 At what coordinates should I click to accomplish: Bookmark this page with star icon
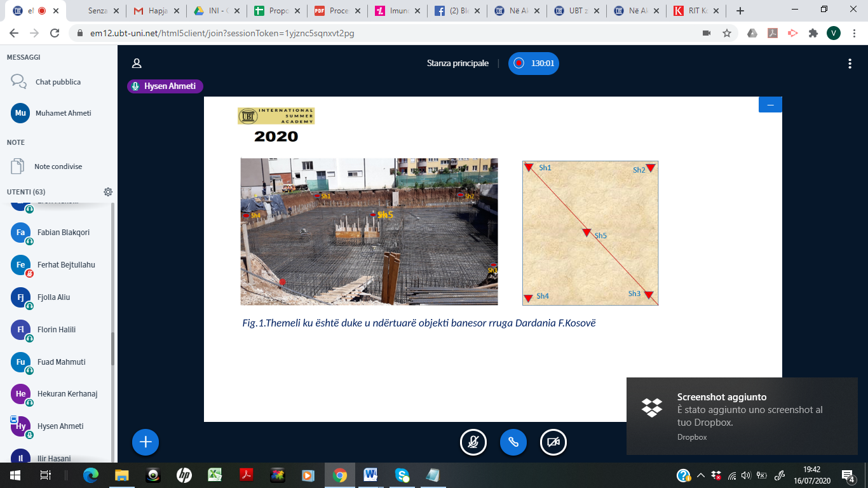[727, 33]
